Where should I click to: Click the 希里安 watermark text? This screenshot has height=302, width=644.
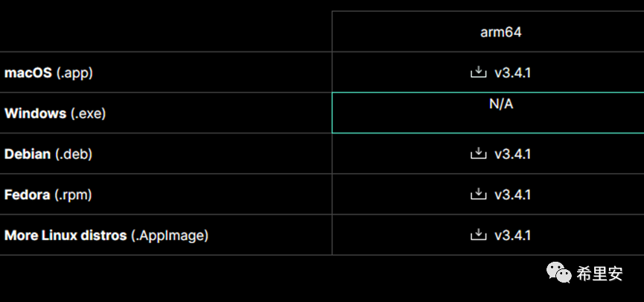coord(599,274)
